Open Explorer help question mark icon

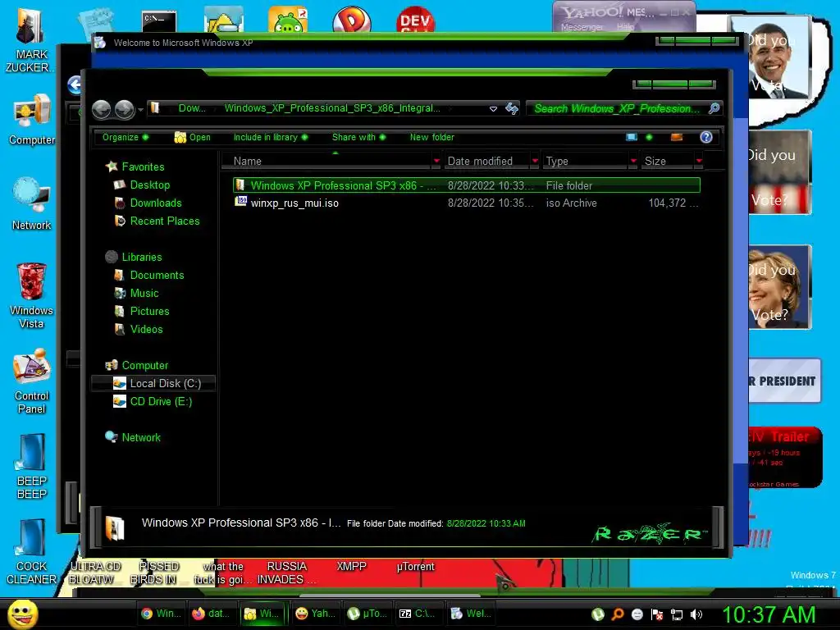706,137
